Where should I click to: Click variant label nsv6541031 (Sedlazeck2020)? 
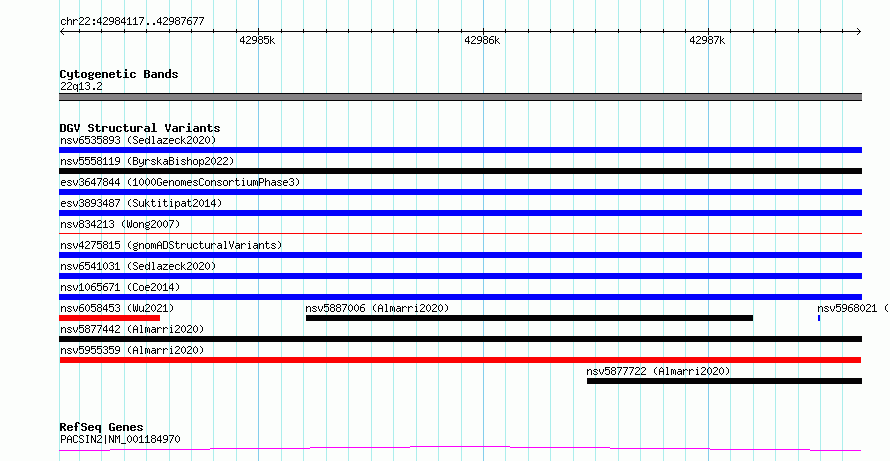click(138, 266)
